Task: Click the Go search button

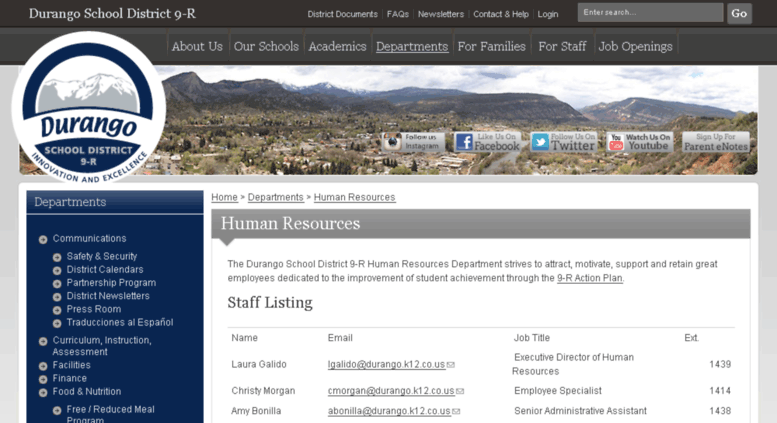Action: point(739,13)
